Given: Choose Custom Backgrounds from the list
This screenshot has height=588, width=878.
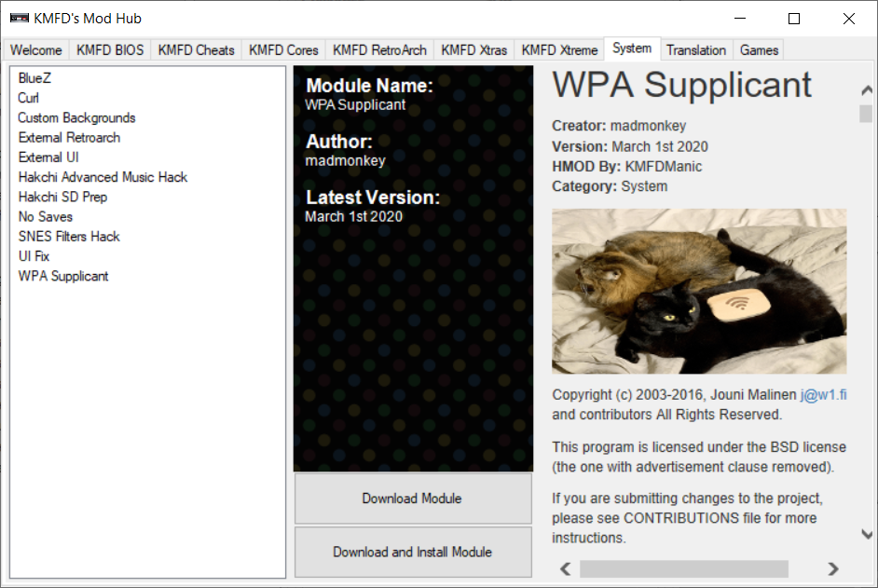Looking at the screenshot, I should point(76,117).
